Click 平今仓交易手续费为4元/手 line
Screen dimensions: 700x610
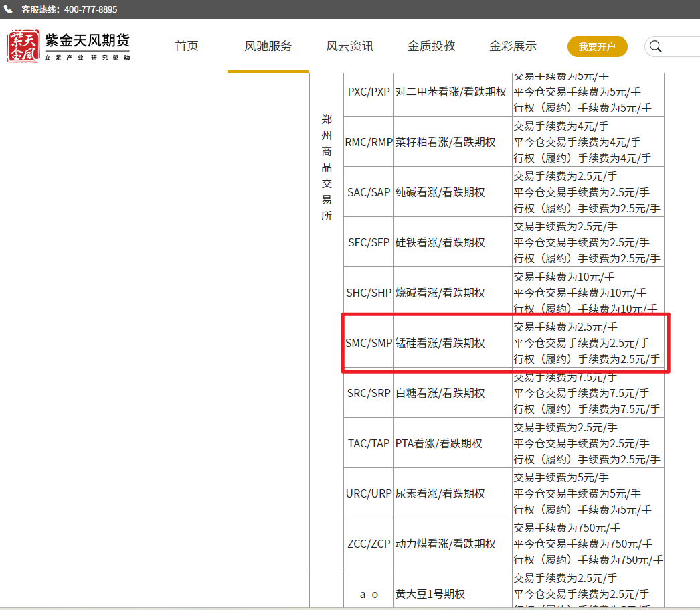pos(578,142)
